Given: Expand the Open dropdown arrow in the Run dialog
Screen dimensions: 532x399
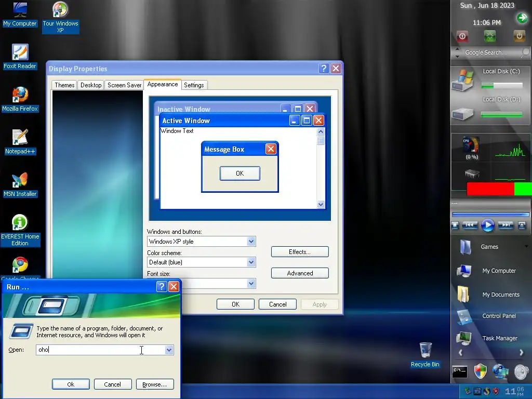Looking at the screenshot, I should point(169,350).
